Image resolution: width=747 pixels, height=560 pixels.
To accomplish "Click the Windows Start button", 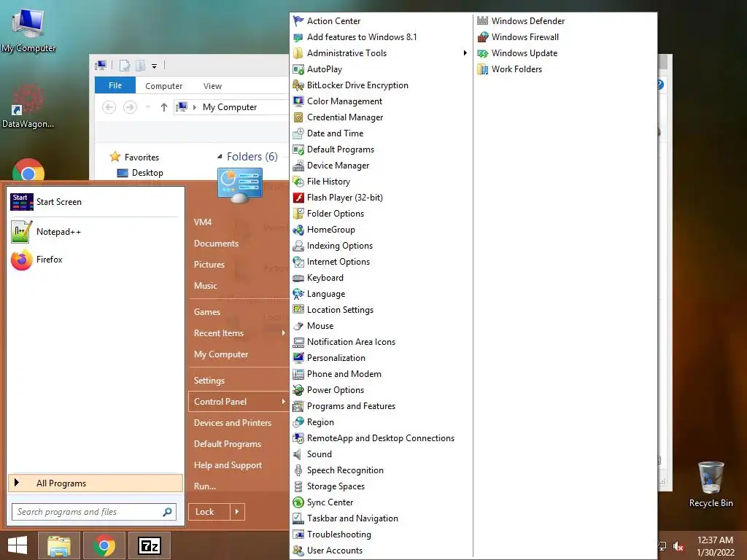I will (x=18, y=545).
